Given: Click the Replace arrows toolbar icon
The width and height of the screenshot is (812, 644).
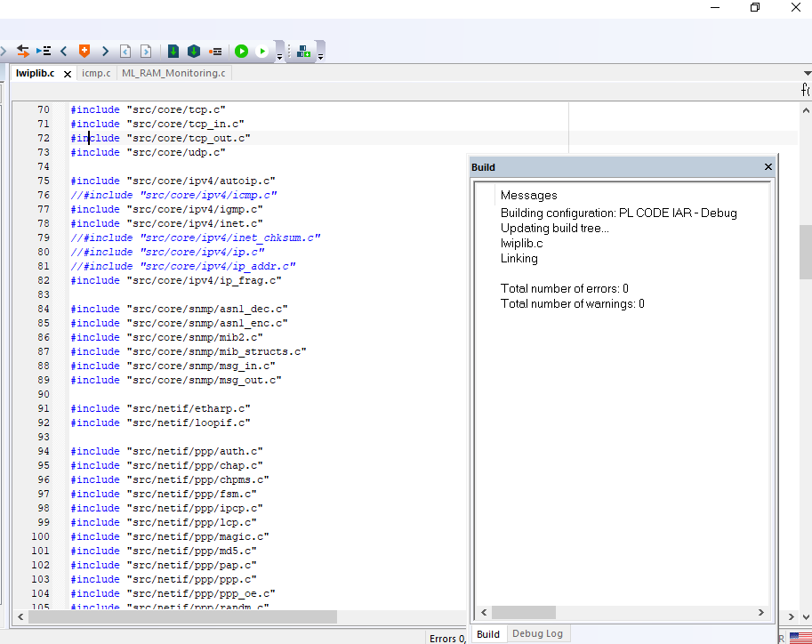Looking at the screenshot, I should (x=23, y=51).
